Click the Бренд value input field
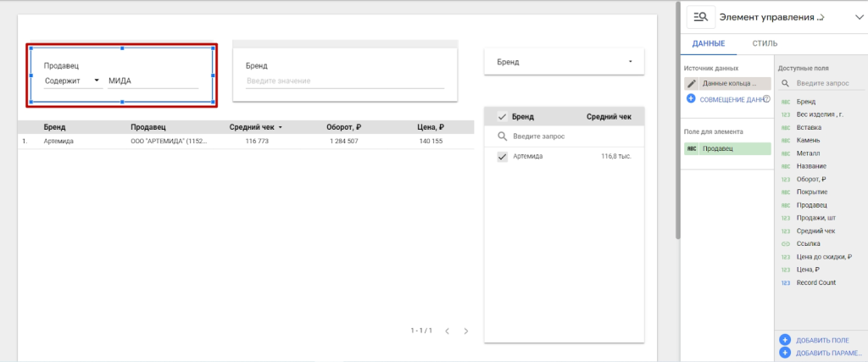This screenshot has height=362, width=868. point(344,81)
